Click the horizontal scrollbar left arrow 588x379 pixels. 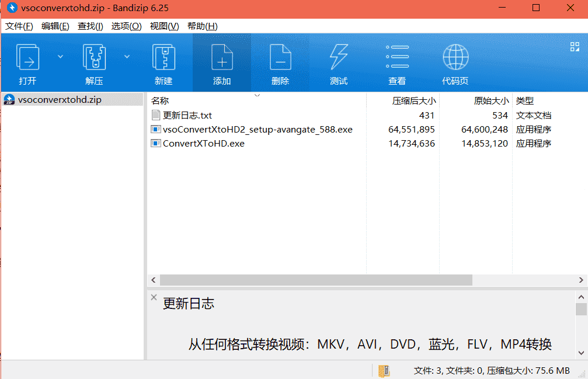click(x=154, y=280)
